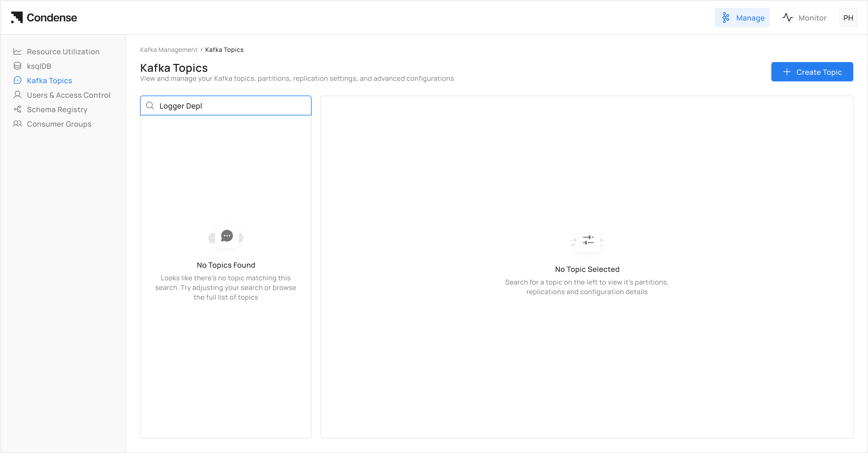Screen dimensions: 868x453
Task: Open Consumer Groups in the sidebar
Action: (x=59, y=124)
